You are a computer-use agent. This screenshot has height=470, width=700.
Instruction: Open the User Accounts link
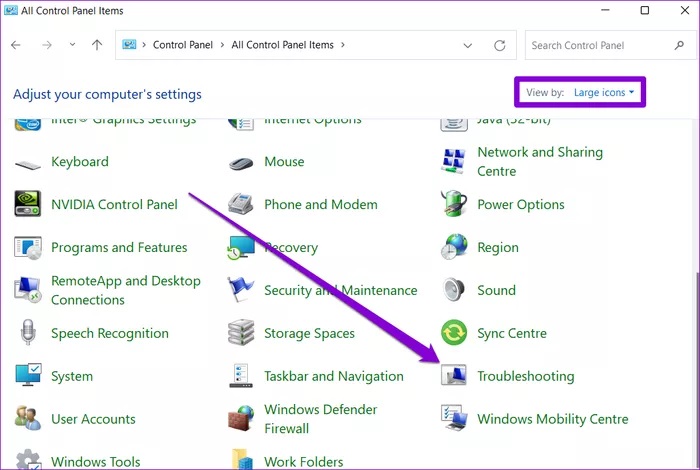pyautogui.click(x=93, y=419)
